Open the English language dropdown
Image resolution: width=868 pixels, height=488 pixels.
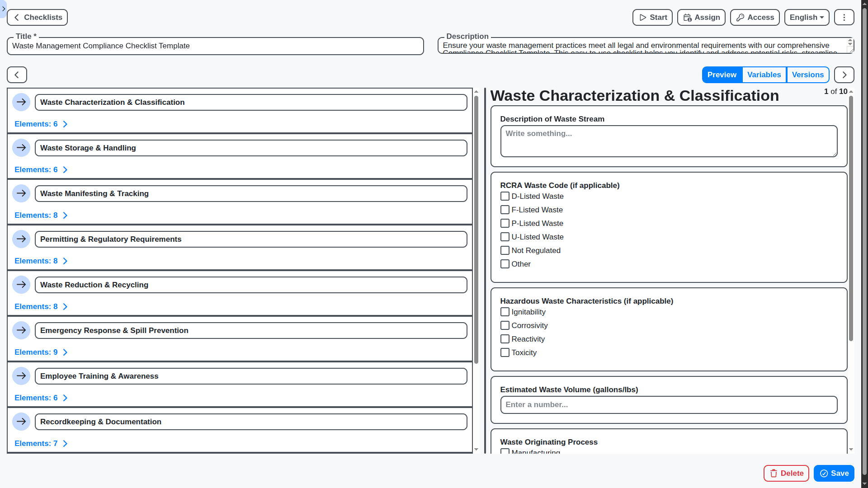pyautogui.click(x=807, y=17)
